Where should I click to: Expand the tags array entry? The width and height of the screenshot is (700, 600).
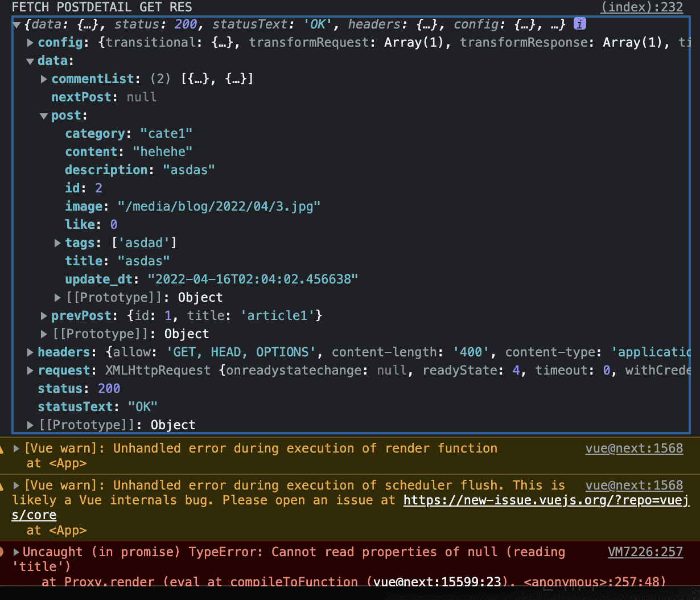pos(57,243)
